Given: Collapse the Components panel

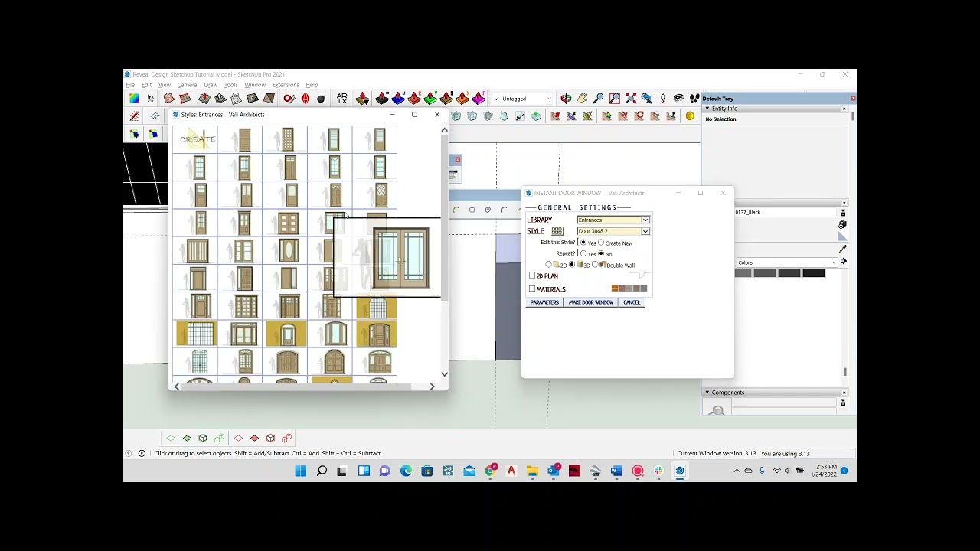Looking at the screenshot, I should coord(707,393).
